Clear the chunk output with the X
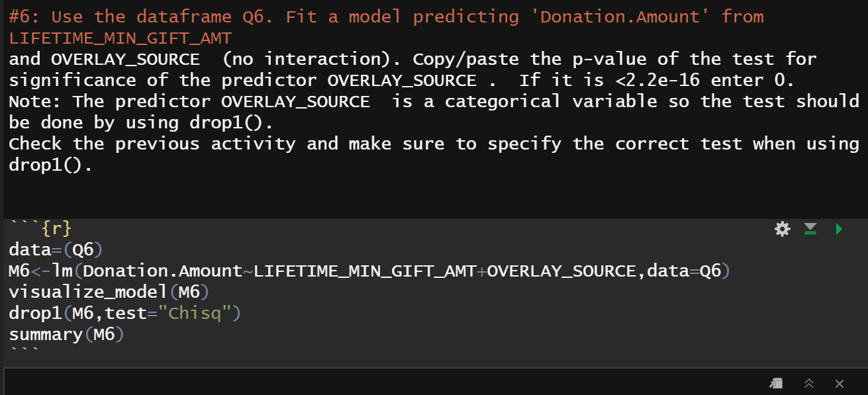 point(839,383)
